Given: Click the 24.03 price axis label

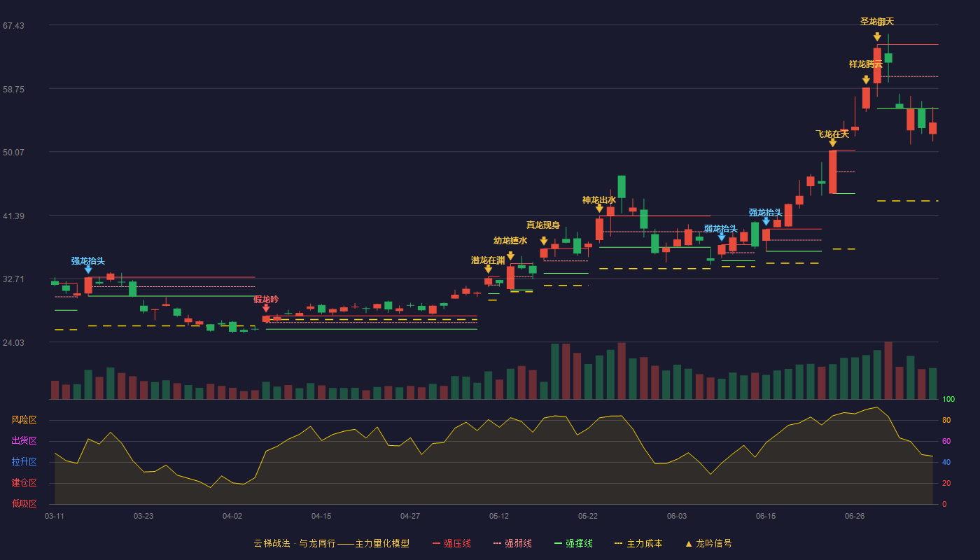Looking at the screenshot, I should click(x=13, y=343).
